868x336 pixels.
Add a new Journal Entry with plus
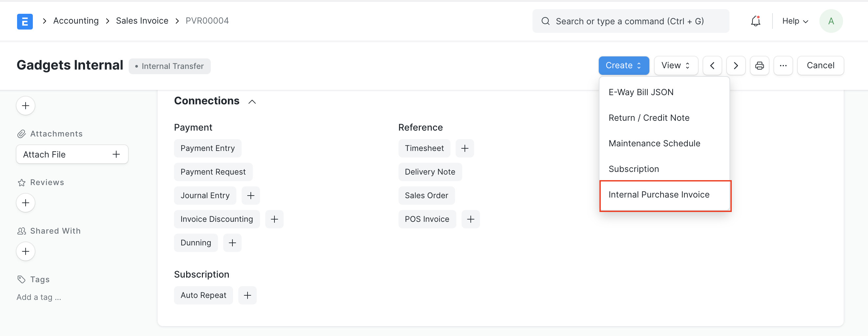pos(250,196)
